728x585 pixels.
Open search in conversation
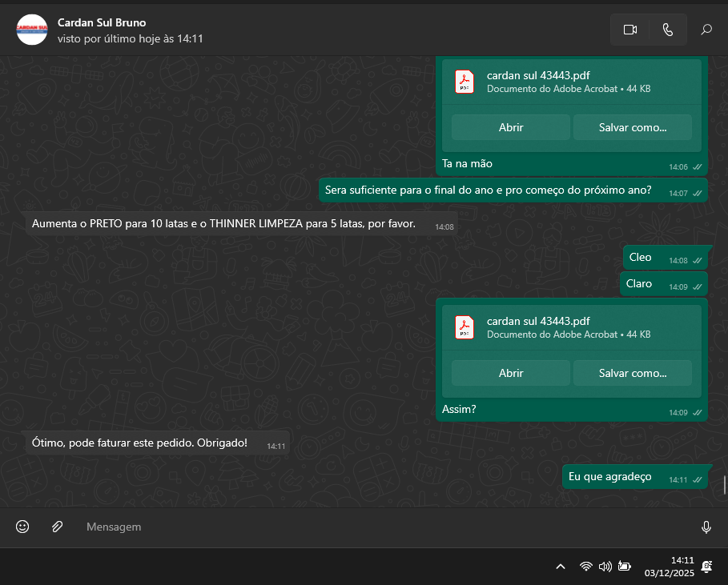(706, 30)
